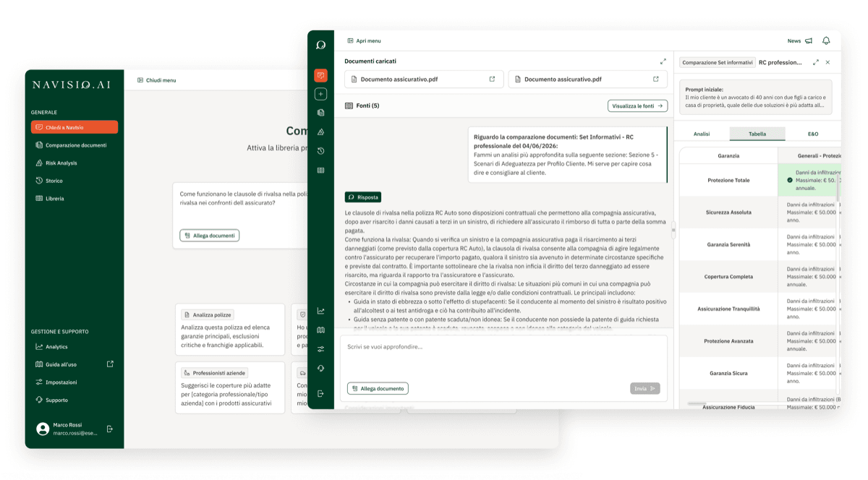Switch to the Analisi tab

702,134
